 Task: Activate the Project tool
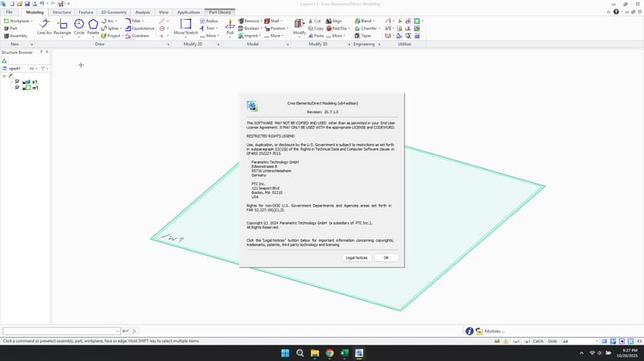click(x=112, y=36)
